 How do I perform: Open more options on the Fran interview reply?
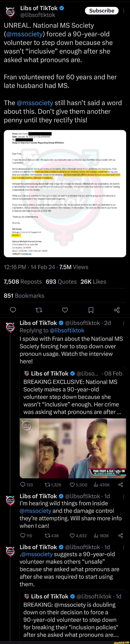click(x=123, y=323)
